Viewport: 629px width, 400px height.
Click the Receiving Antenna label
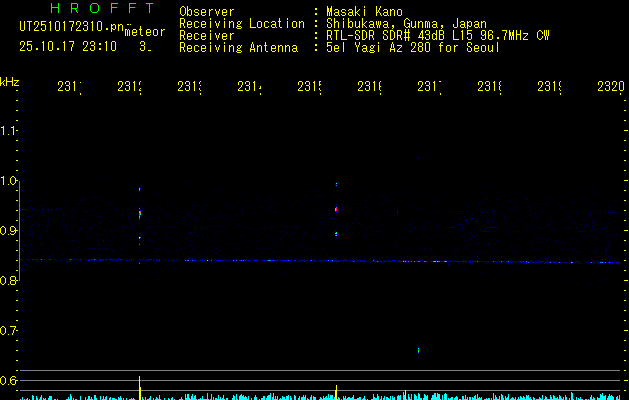tap(239, 48)
